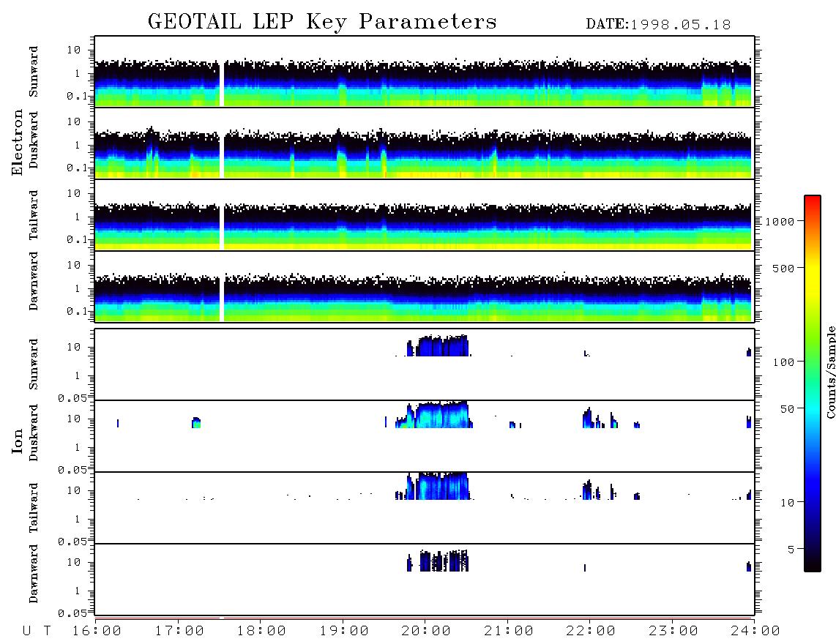Click the 50 color bar tick value
This screenshot has width=836, height=644.
[x=788, y=409]
